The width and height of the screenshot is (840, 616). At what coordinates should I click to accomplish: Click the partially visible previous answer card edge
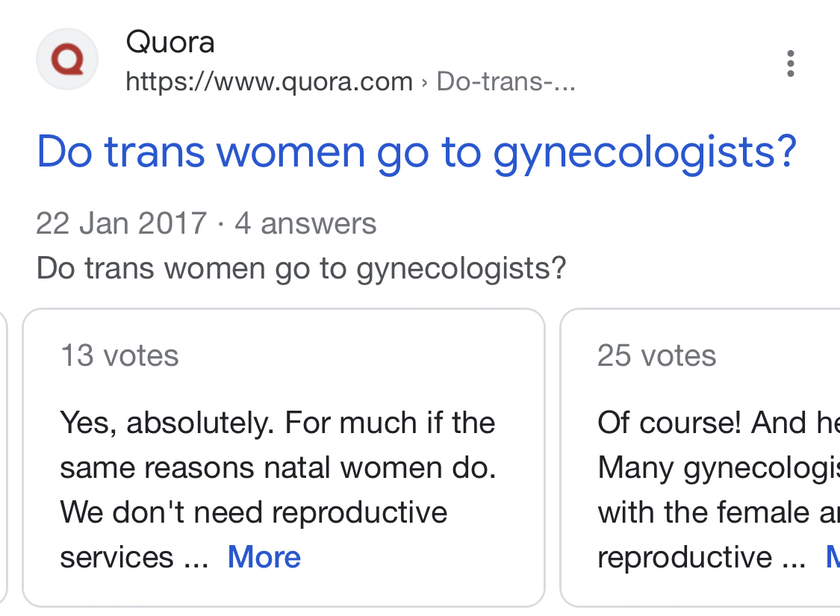3,458
